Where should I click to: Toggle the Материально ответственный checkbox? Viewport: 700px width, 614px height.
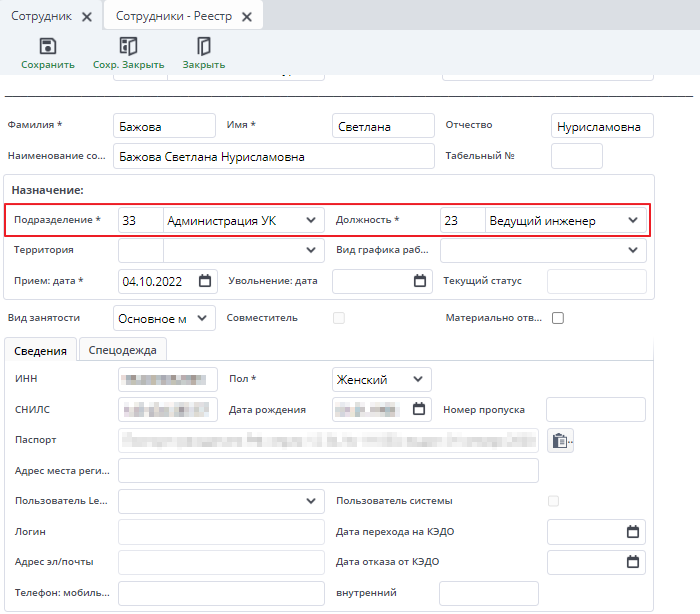pos(559,318)
